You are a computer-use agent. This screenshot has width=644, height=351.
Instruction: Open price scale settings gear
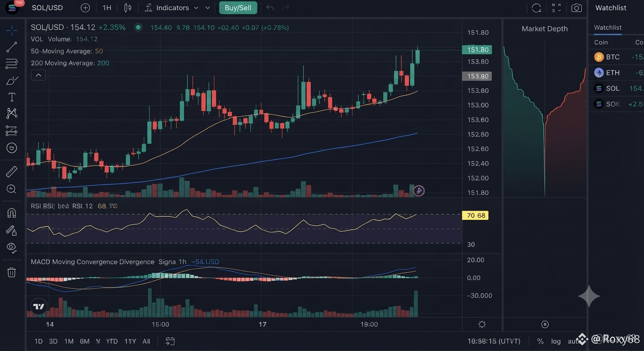tap(482, 324)
